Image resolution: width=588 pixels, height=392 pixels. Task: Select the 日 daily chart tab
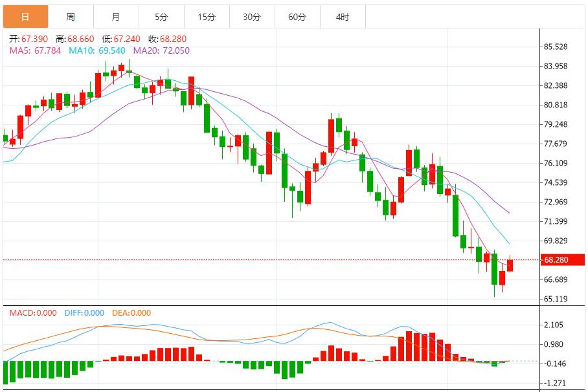click(25, 16)
